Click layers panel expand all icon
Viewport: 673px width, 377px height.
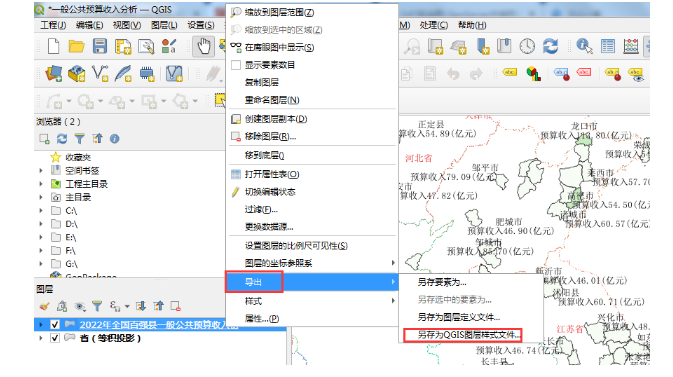[x=141, y=306]
